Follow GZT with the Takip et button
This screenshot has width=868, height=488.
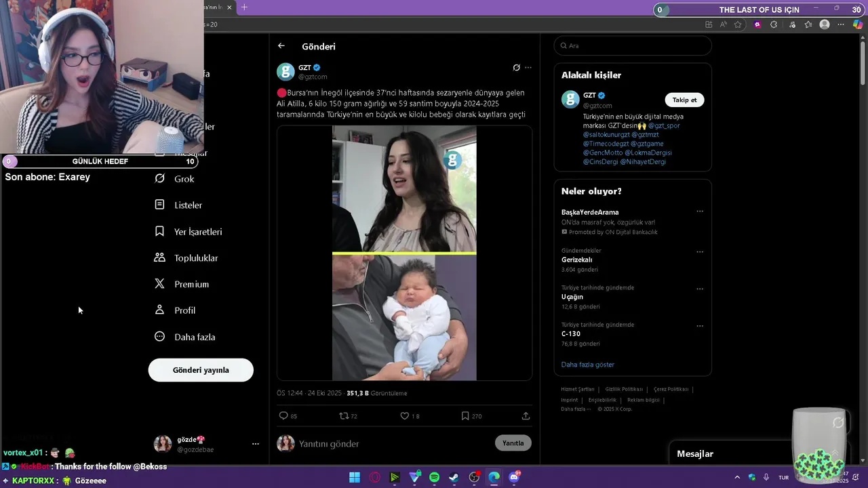(684, 100)
